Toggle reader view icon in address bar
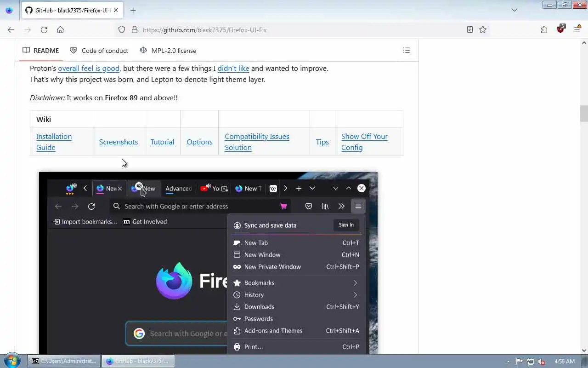 tap(469, 29)
